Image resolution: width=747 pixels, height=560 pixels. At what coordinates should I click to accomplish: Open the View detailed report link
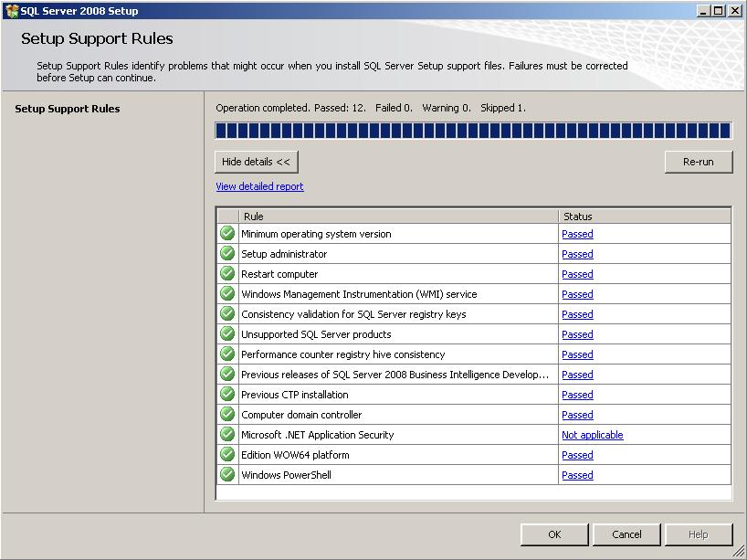pos(259,186)
